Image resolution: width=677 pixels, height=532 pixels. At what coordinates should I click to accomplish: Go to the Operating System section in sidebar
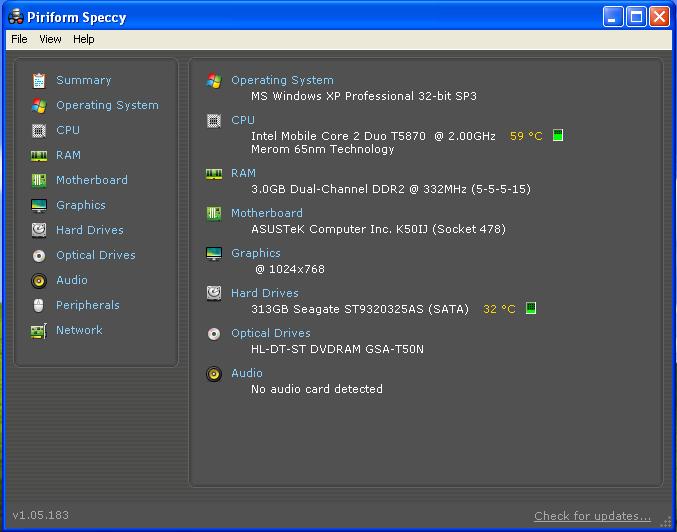pos(108,105)
